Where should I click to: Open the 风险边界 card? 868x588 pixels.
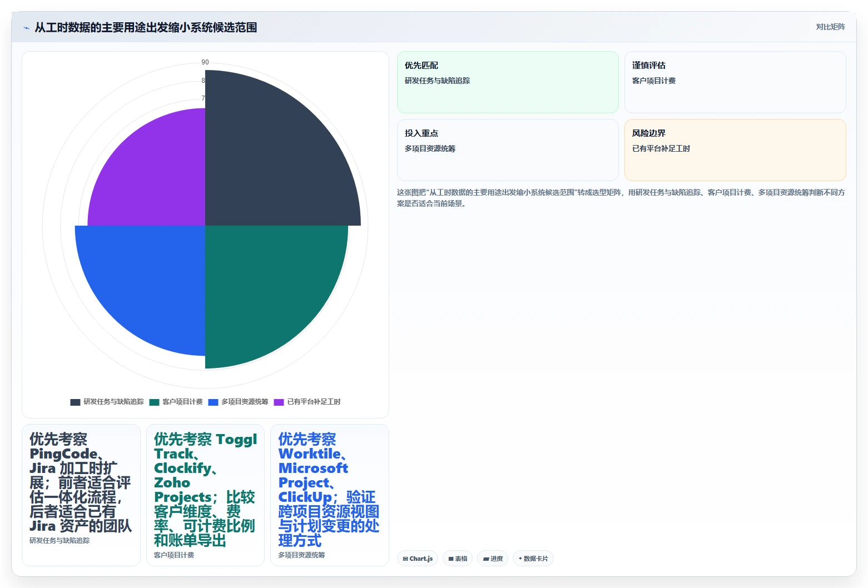point(735,150)
